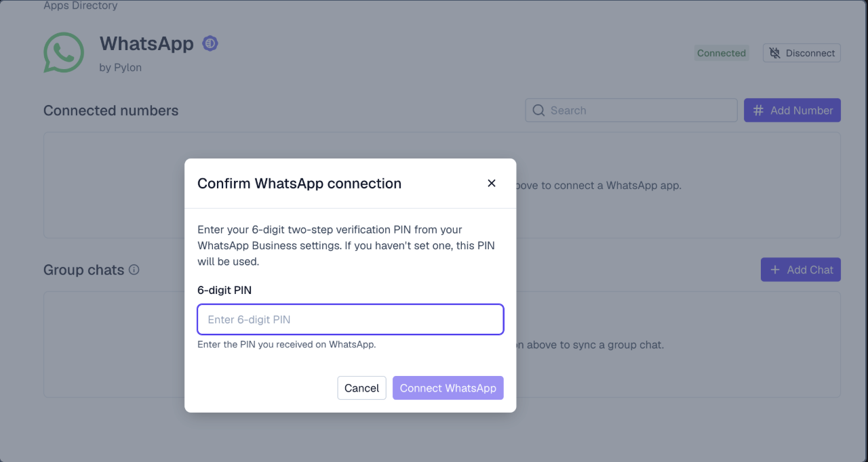868x462 pixels.
Task: Click the unplug icon on Disconnect
Action: coord(774,53)
